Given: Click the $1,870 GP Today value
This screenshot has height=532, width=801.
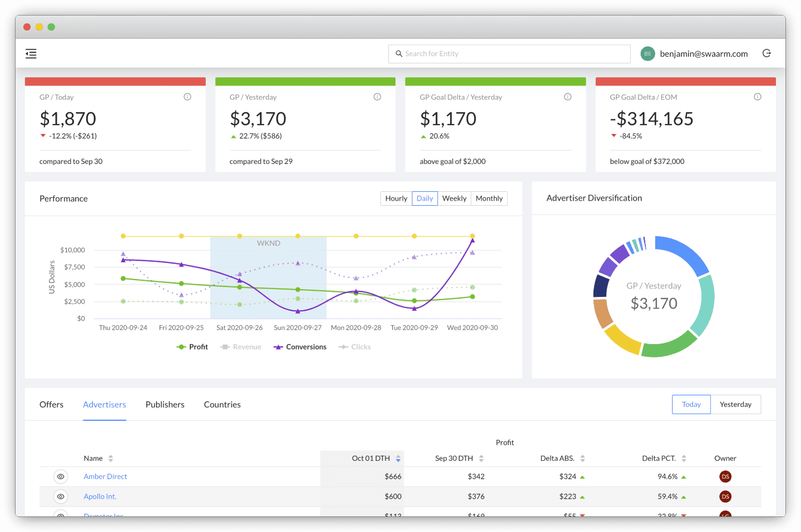Looking at the screenshot, I should [x=68, y=118].
